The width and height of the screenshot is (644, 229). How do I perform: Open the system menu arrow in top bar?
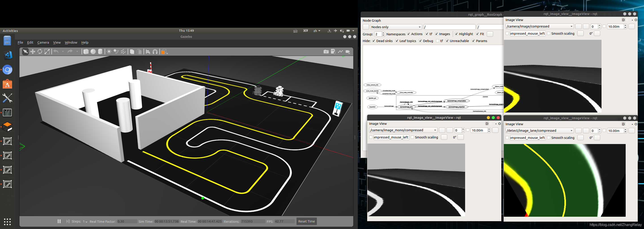click(x=353, y=31)
